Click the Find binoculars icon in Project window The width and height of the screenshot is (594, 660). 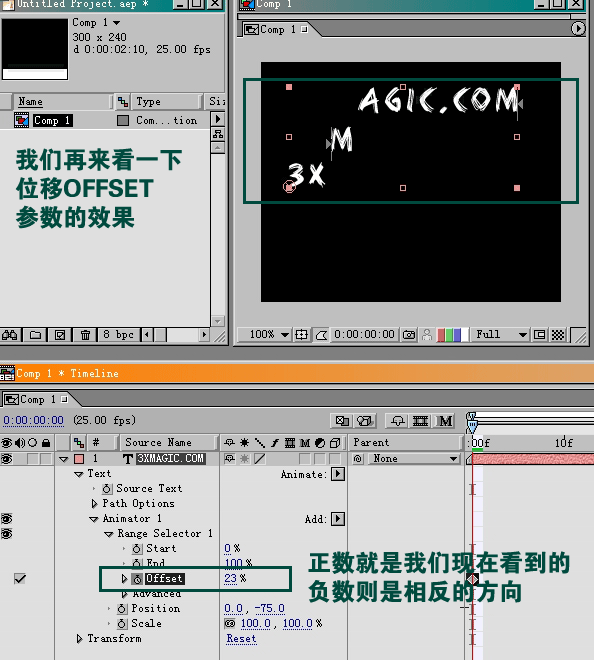coord(10,335)
